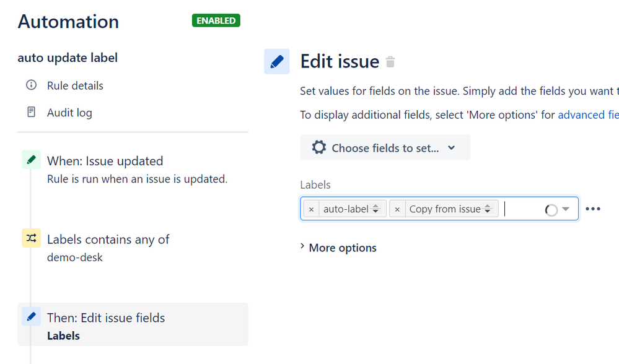Viewport: 619px width, 364px height.
Task: Click the trash icon beside Edit issue
Action: point(390,62)
